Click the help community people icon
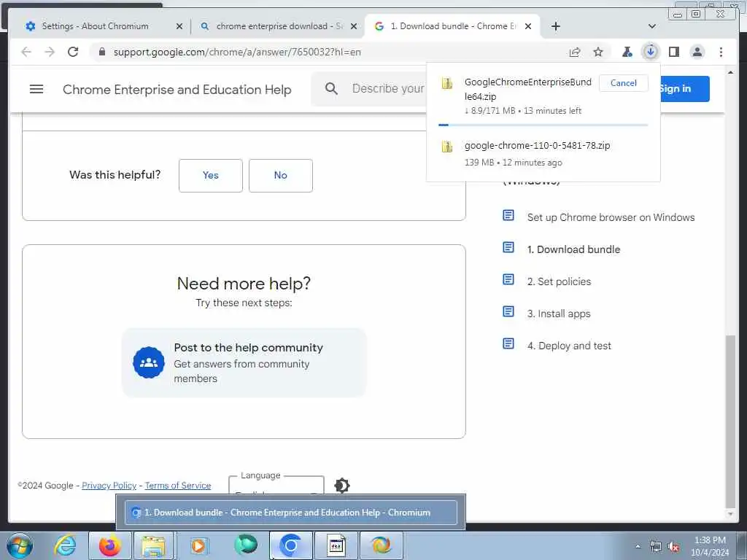Viewport: 747px width, 560px height. [x=149, y=362]
